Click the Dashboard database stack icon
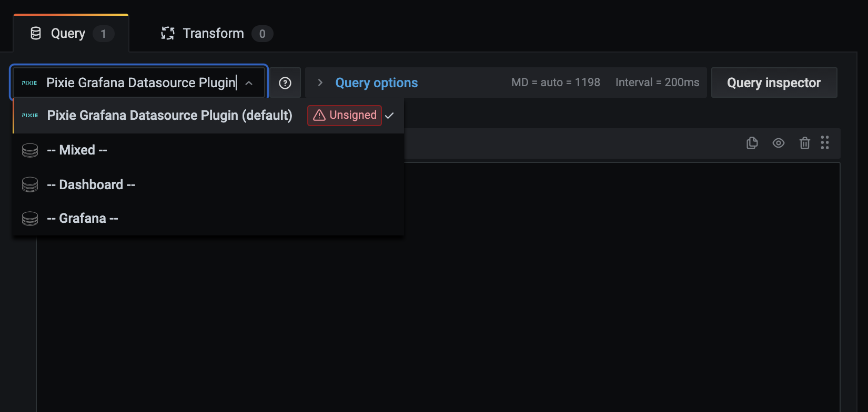Viewport: 868px width, 412px height. (x=30, y=184)
